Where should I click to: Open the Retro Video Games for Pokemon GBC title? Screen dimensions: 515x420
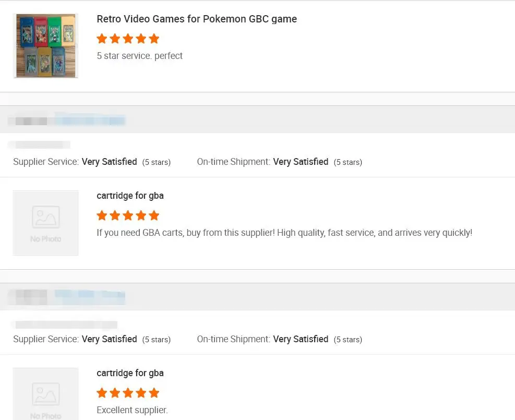(x=197, y=19)
